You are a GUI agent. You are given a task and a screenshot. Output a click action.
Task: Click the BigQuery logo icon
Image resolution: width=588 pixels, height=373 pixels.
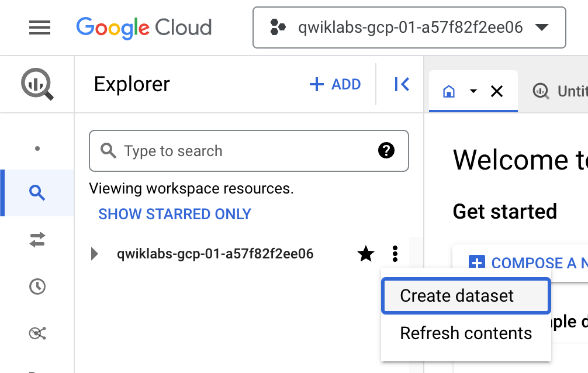point(37,84)
